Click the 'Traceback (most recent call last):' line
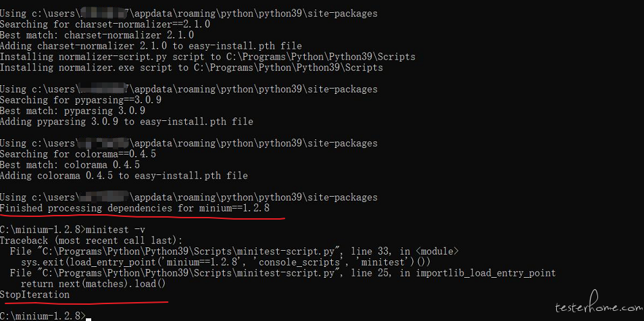Image resolution: width=644 pixels, height=321 pixels. tap(91, 241)
